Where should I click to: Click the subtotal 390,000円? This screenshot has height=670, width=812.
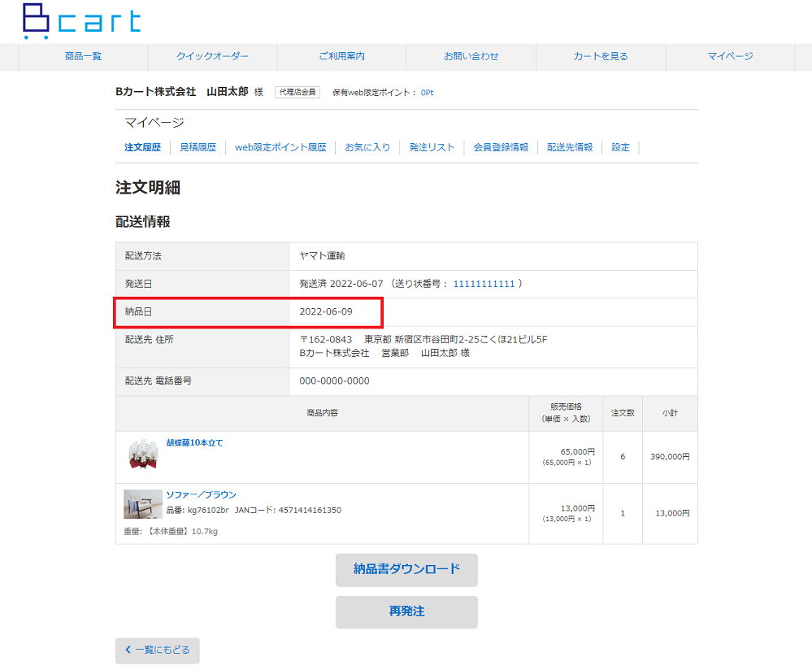click(670, 457)
